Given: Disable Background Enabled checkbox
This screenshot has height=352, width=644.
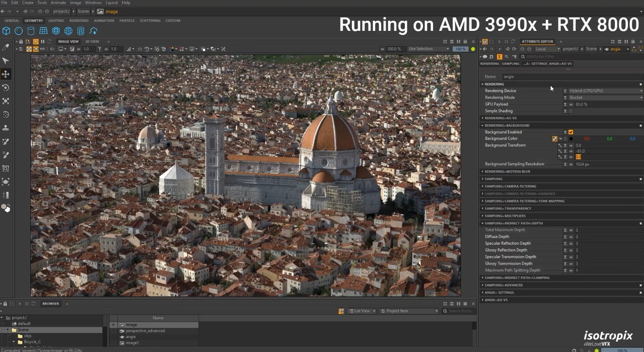Looking at the screenshot, I should tap(571, 132).
